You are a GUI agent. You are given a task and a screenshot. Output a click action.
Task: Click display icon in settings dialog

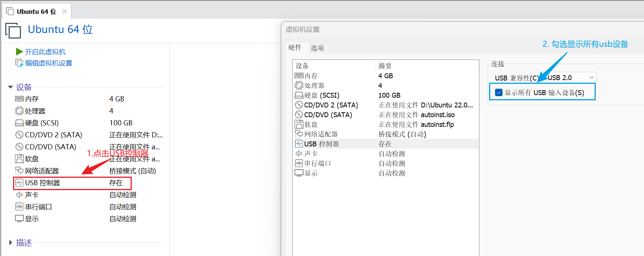coord(299,173)
